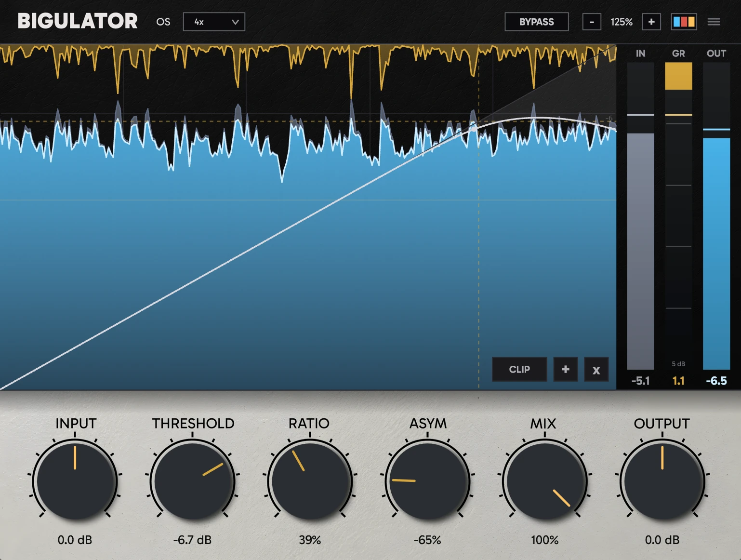Click the 125% zoom percentage

click(x=622, y=22)
